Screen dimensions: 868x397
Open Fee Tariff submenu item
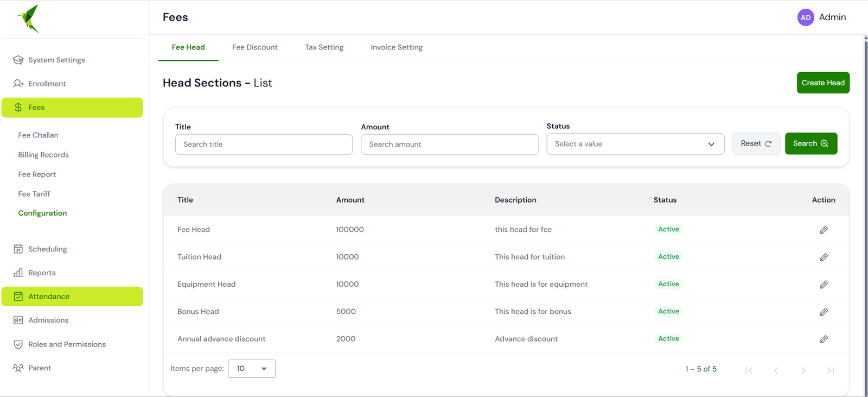tap(34, 194)
